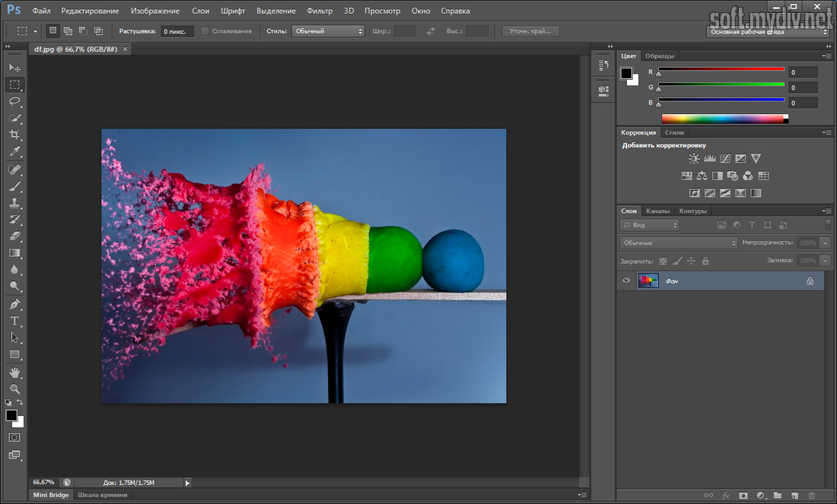Expand the Непрозрачность value dropdown

tap(824, 242)
